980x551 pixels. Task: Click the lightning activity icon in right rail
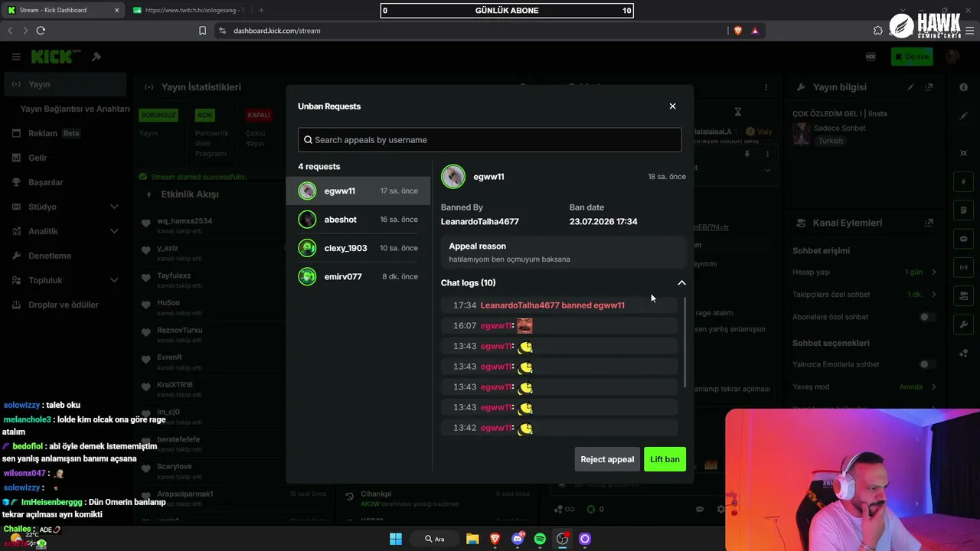point(963,182)
